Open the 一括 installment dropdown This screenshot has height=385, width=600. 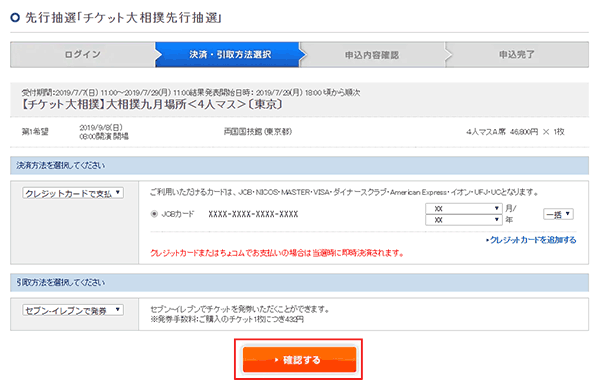pyautogui.click(x=558, y=214)
